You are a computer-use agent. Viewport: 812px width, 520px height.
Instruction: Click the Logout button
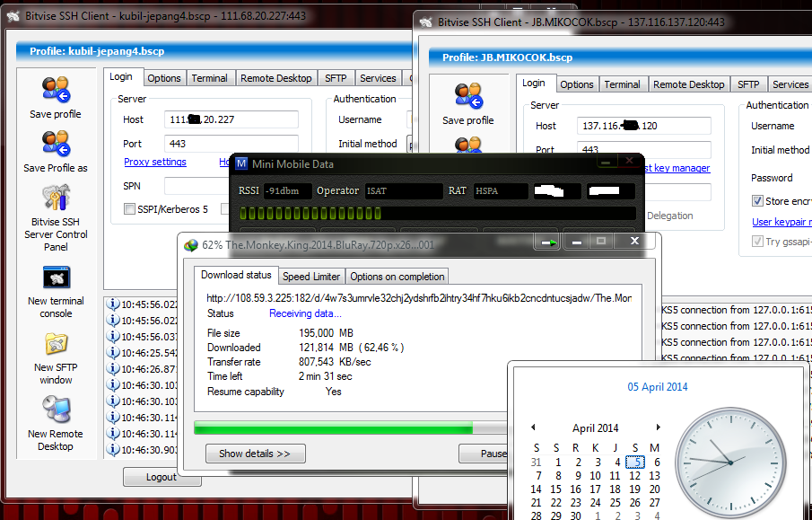162,477
